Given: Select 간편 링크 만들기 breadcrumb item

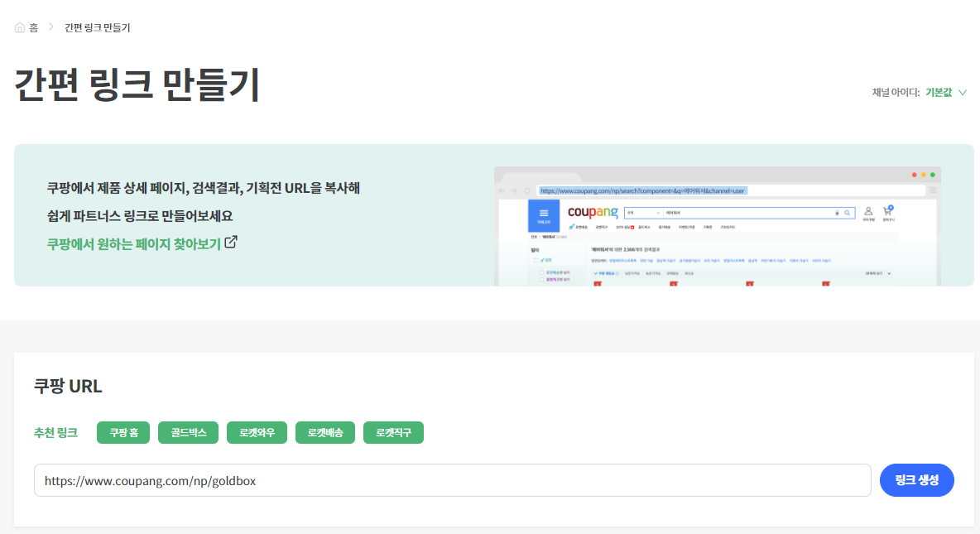Looking at the screenshot, I should [x=98, y=27].
